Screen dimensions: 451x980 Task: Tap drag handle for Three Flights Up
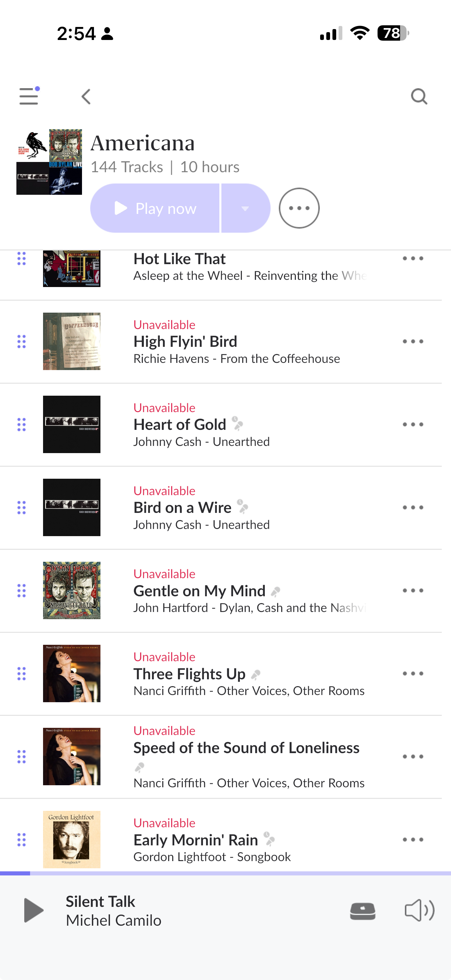click(22, 674)
